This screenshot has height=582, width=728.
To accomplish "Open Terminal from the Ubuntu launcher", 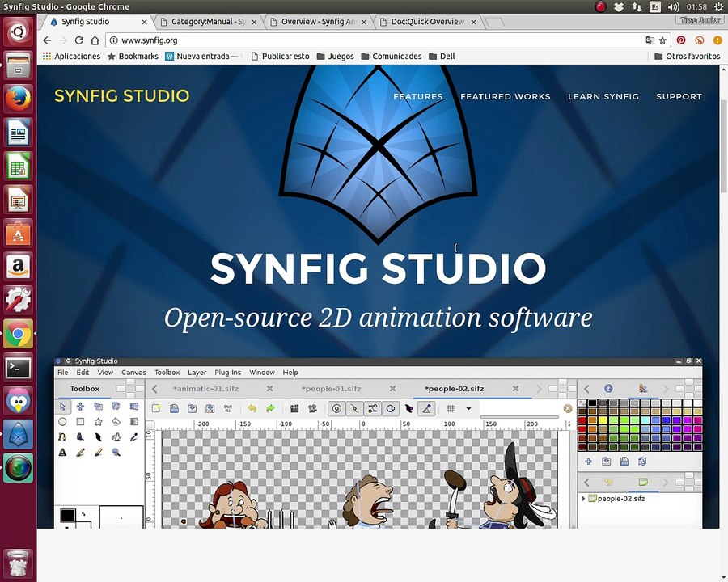I will coord(18,369).
